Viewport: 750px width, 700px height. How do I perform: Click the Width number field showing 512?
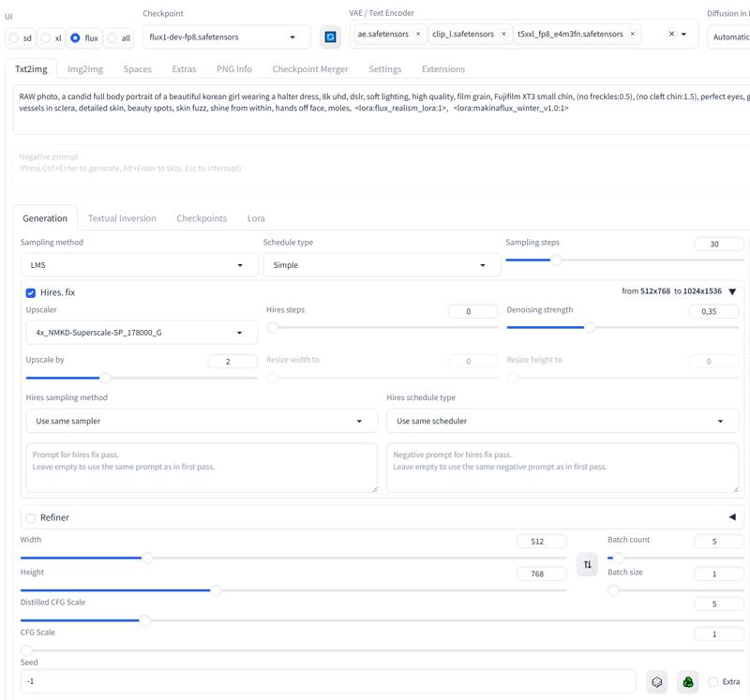point(542,542)
